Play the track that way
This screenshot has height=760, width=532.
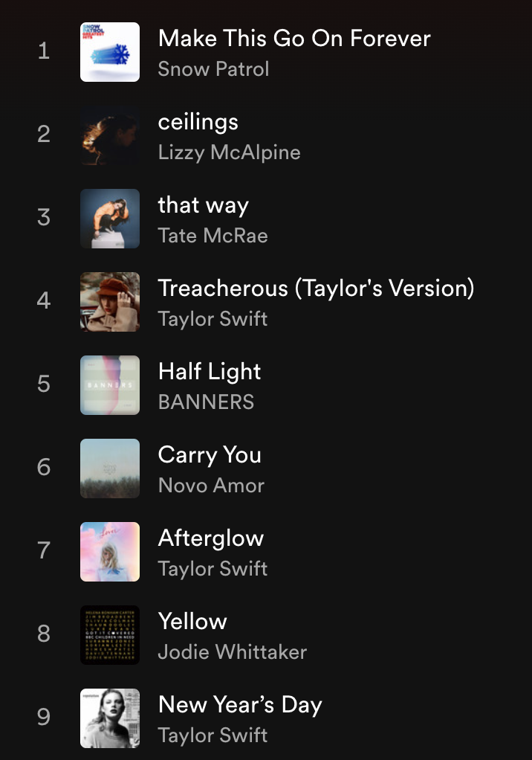tap(204, 205)
